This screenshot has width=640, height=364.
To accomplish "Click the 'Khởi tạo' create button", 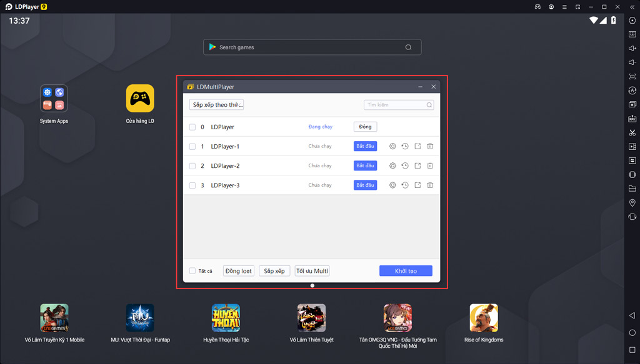I will pyautogui.click(x=406, y=271).
